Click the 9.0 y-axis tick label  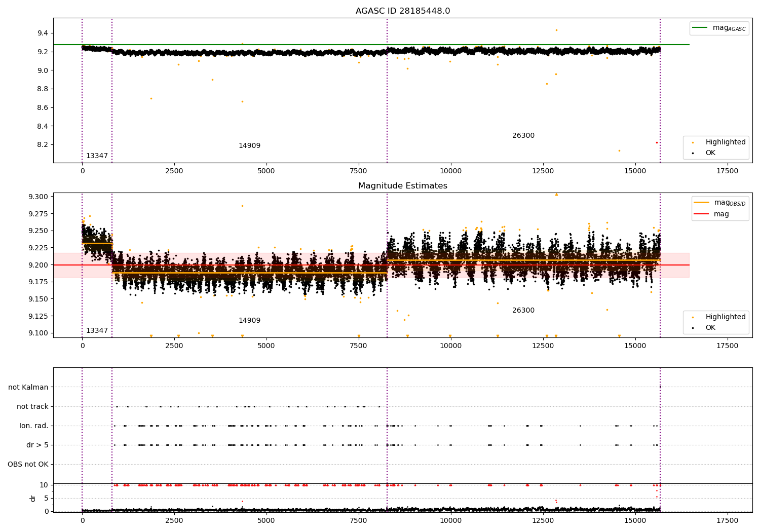tap(43, 70)
